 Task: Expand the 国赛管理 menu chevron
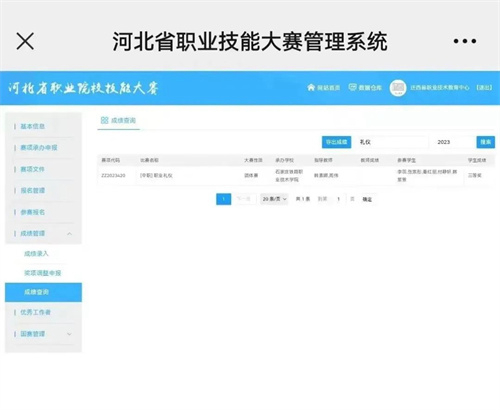coord(69,334)
